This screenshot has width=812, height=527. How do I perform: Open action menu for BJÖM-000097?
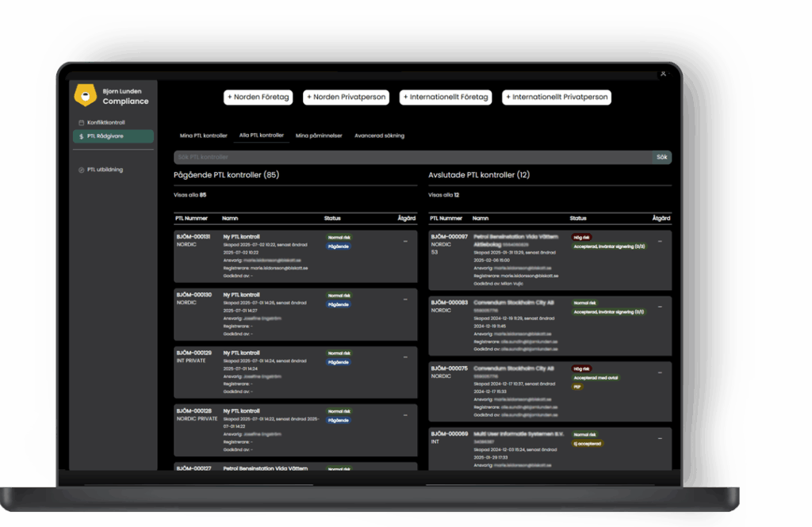point(660,241)
